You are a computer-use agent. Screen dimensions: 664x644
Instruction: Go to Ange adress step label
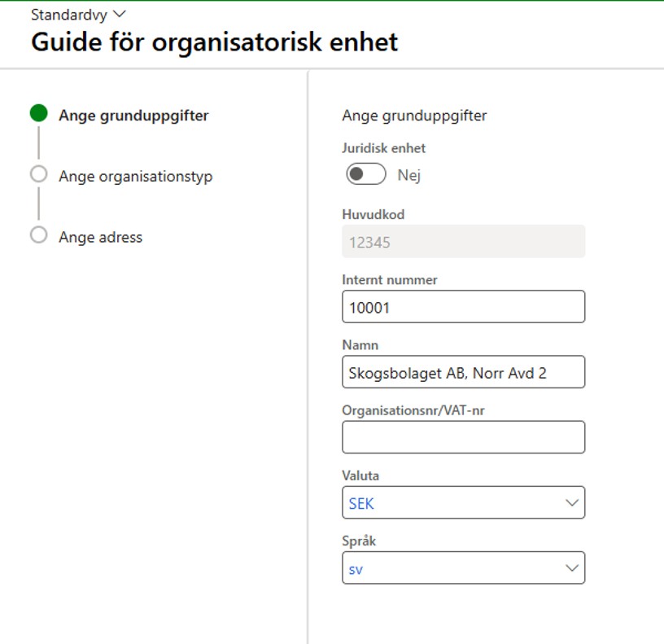(100, 237)
